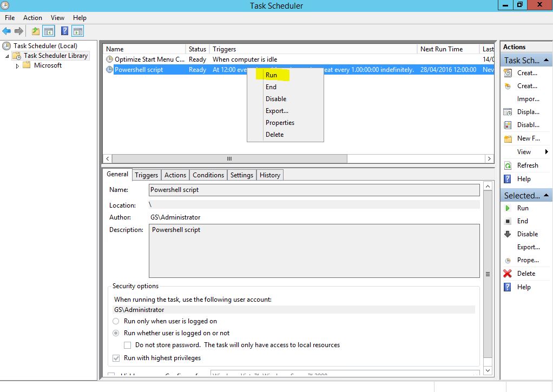The width and height of the screenshot is (553, 392).
Task: Choose Disable from the context menu
Action: (x=285, y=99)
